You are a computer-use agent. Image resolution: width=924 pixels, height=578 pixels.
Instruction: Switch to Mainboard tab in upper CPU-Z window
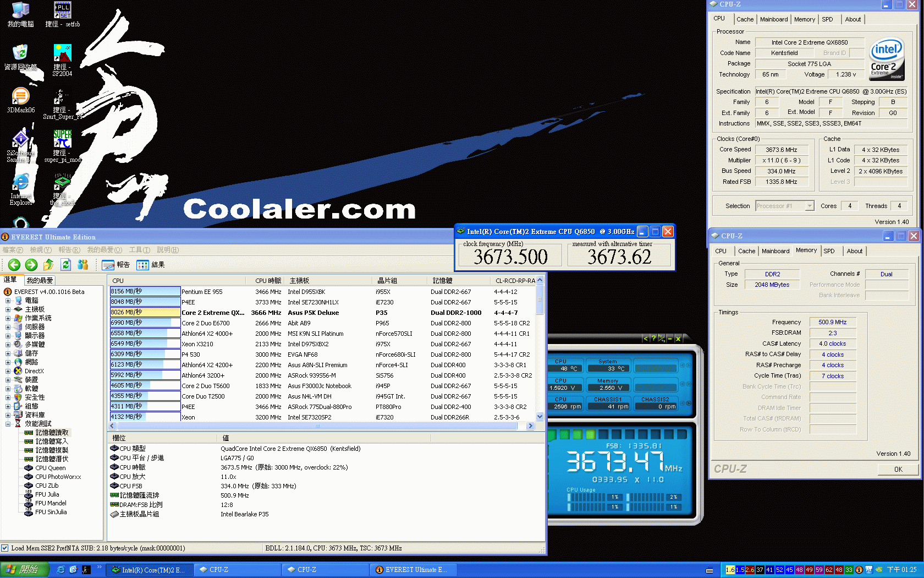773,19
